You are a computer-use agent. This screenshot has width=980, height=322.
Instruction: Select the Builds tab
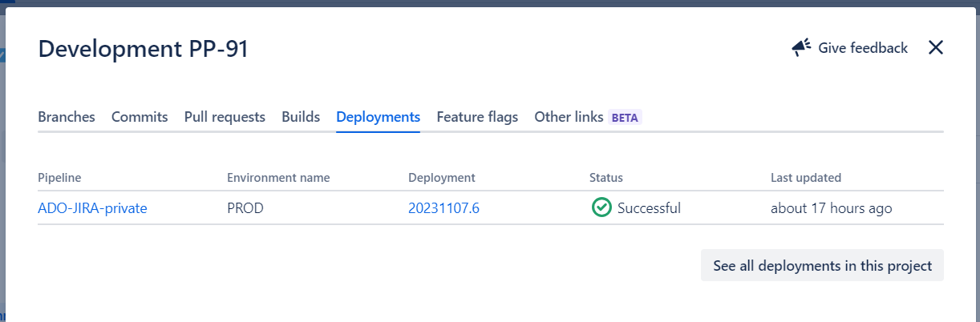301,117
